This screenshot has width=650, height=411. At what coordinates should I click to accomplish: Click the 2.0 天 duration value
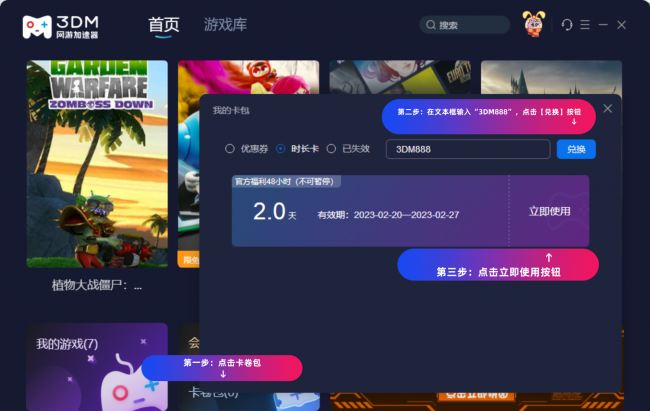point(274,212)
